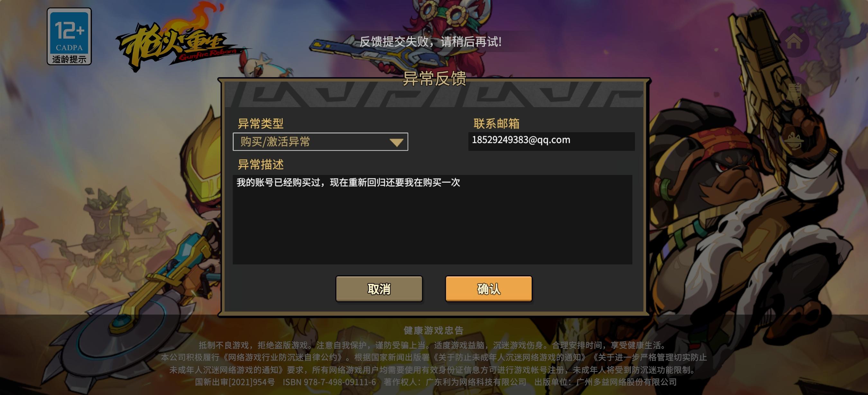Viewport: 868px width, 395px height.
Task: Cancel the feedback with 取消 button
Action: (379, 289)
